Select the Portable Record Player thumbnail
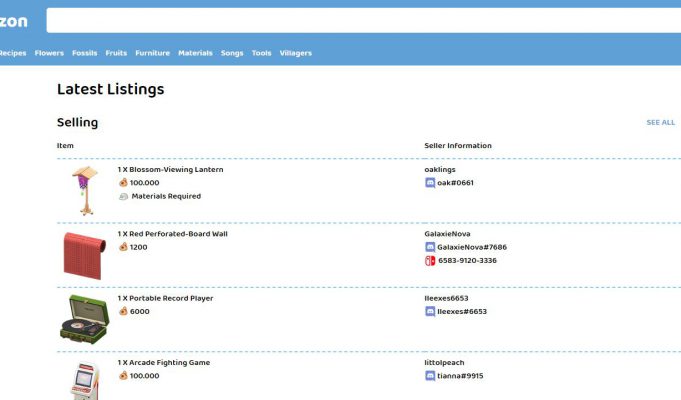The height and width of the screenshot is (400, 681). coord(82,319)
